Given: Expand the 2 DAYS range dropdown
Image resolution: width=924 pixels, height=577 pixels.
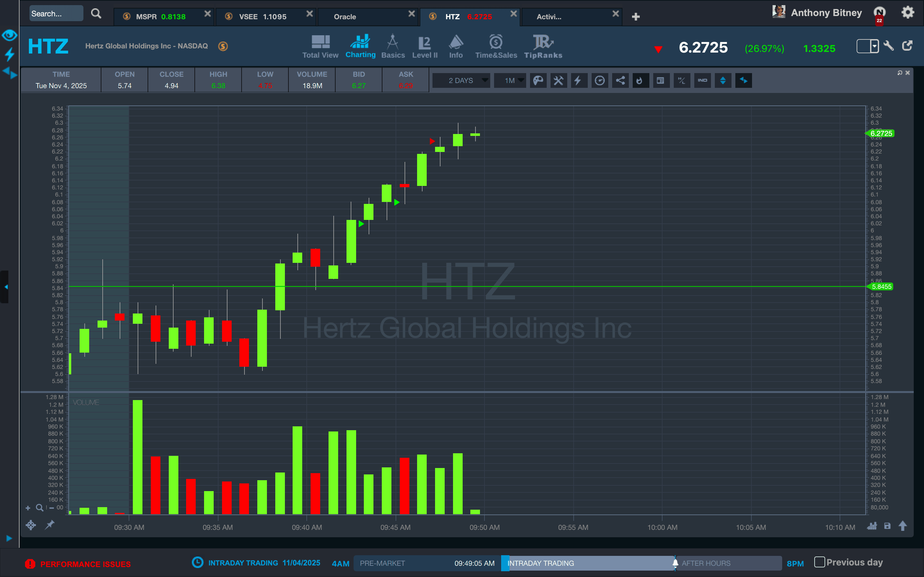Looking at the screenshot, I should pos(461,80).
